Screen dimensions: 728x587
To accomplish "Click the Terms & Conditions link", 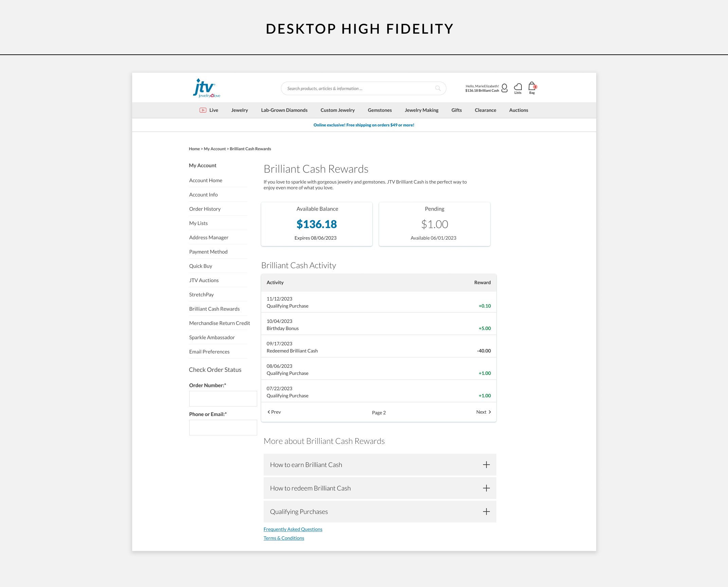I will point(284,538).
